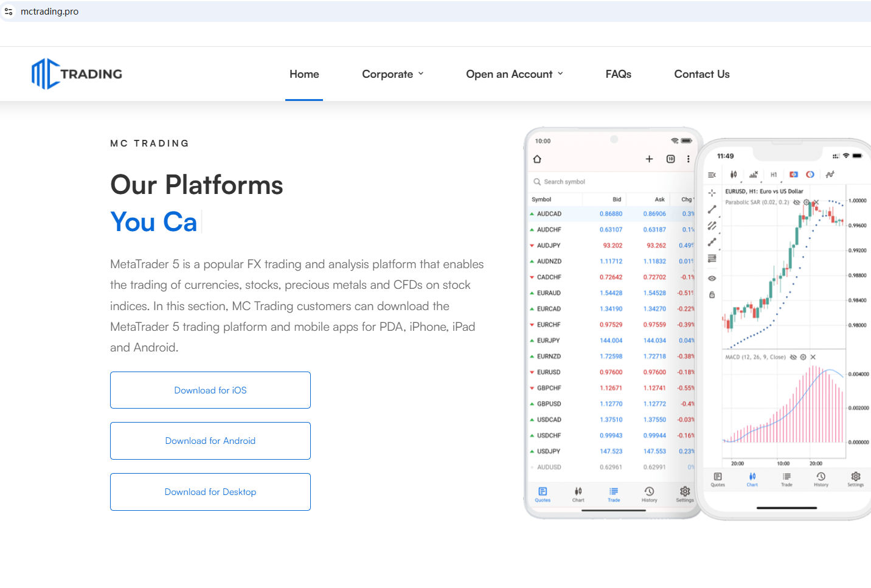Select the greyed AUDUSD quote row
The image size is (871, 588).
tap(611, 467)
